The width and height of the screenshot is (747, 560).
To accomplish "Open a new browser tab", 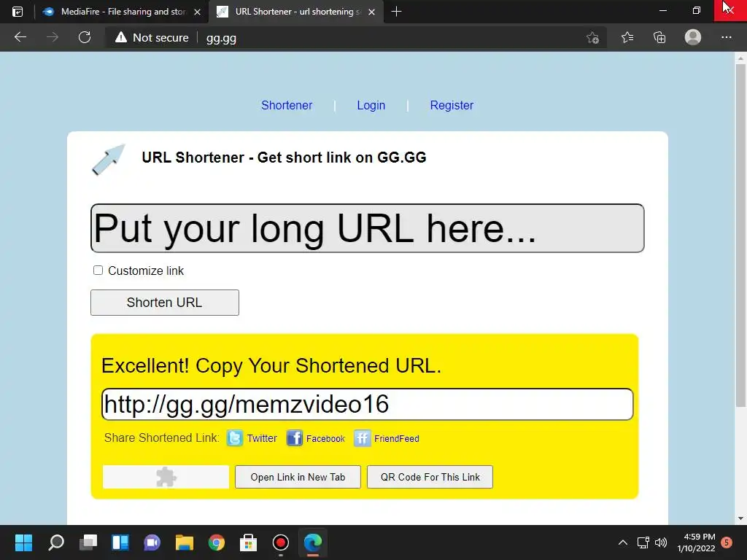I will [396, 12].
